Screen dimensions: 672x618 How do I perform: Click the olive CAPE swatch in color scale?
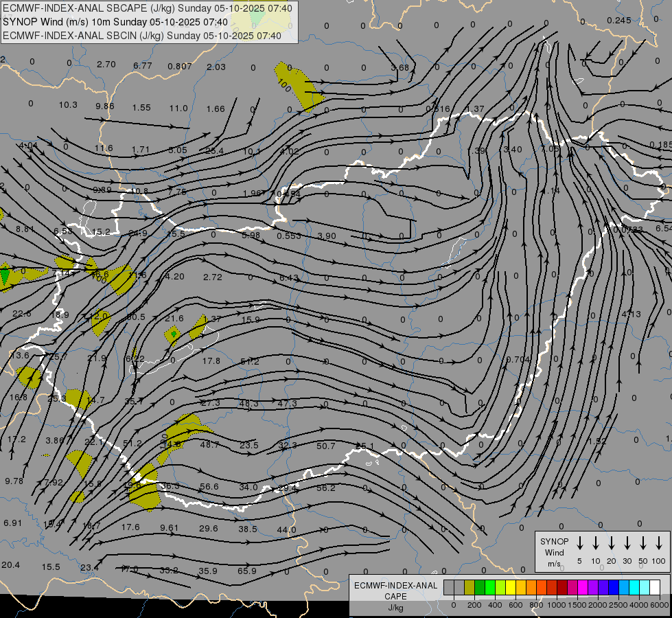click(470, 587)
